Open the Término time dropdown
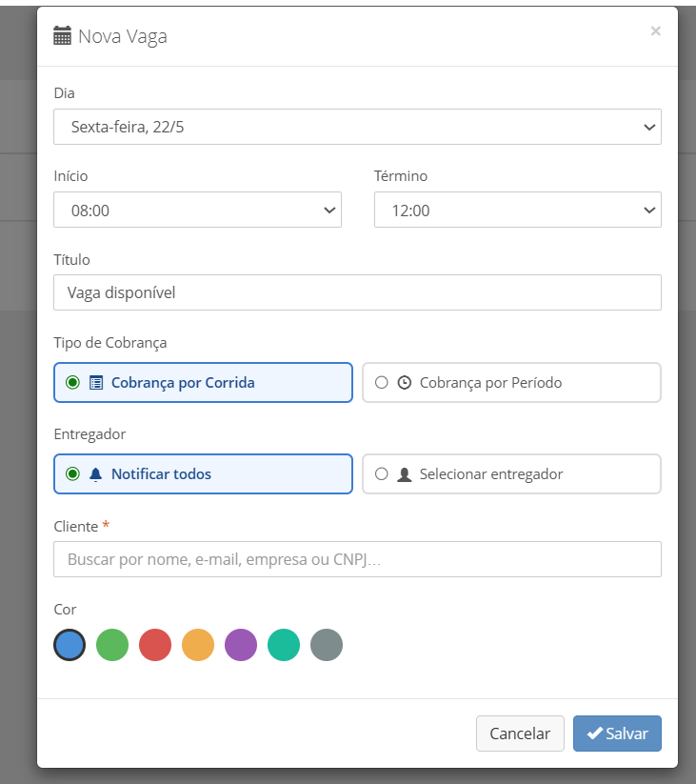The image size is (696, 784). 518,210
